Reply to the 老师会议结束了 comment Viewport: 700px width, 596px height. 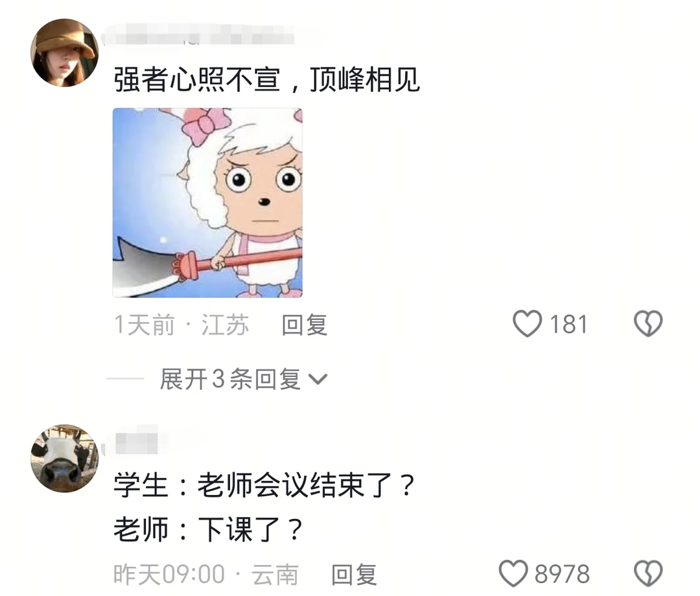click(x=354, y=575)
